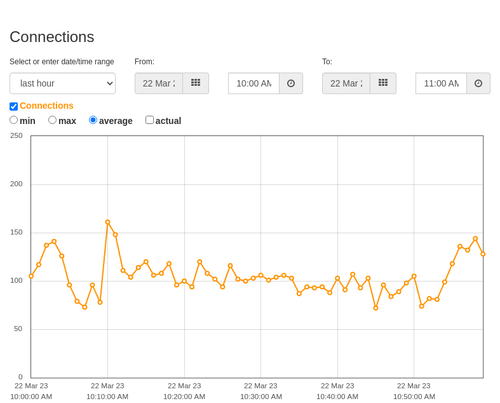Click the To time field showing 11:00 AM
Viewport: 500px width, 403px height.
(441, 83)
